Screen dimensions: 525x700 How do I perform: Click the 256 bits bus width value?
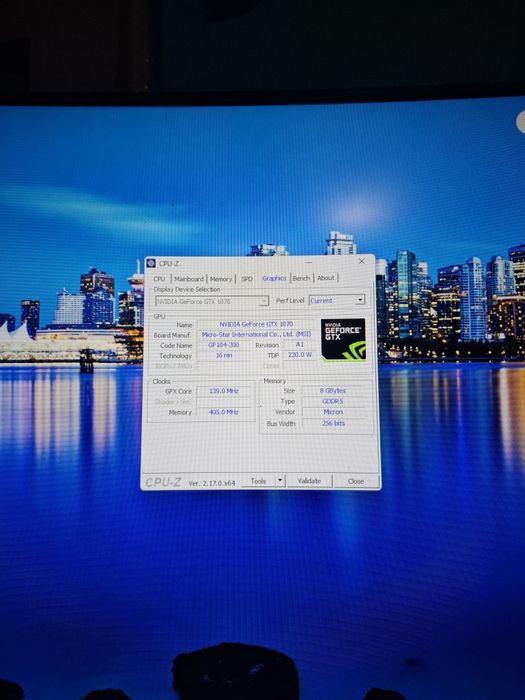tap(333, 423)
